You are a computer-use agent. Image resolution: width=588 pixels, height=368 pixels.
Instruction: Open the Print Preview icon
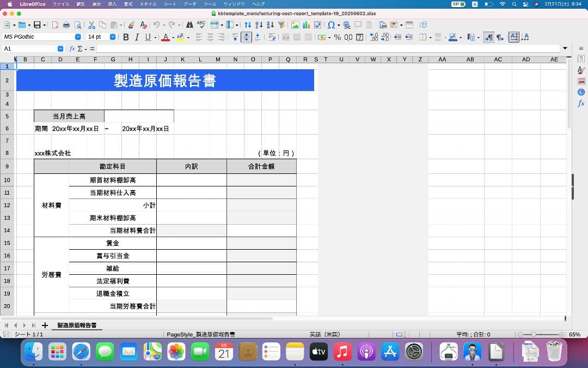click(x=78, y=26)
